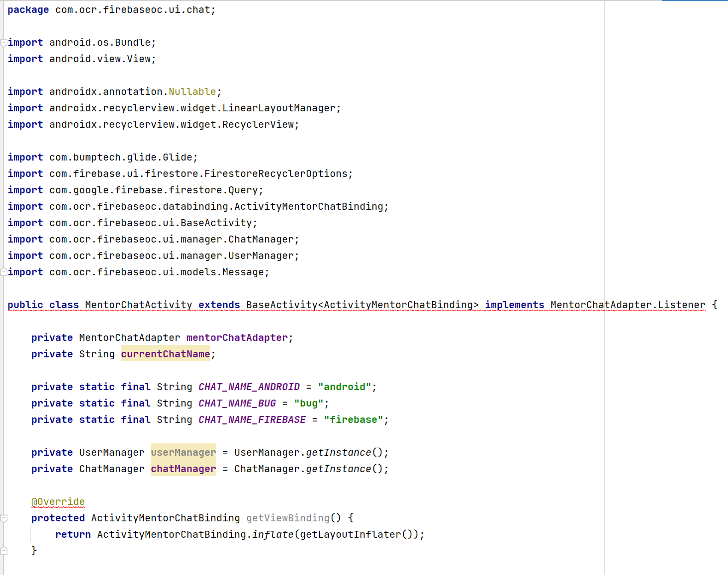Collapse the getViewBinding method fold marker
Viewport: 728px width, 575px height.
[3, 518]
